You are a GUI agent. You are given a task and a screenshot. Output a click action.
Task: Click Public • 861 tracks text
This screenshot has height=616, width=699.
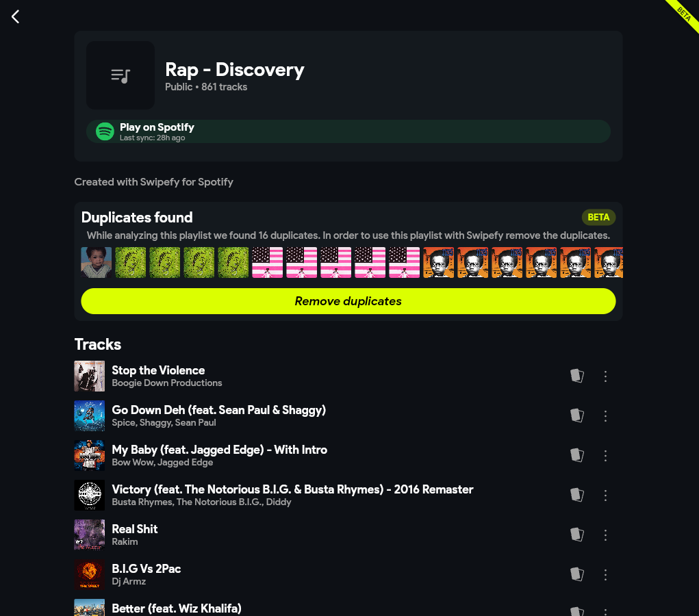(x=206, y=87)
